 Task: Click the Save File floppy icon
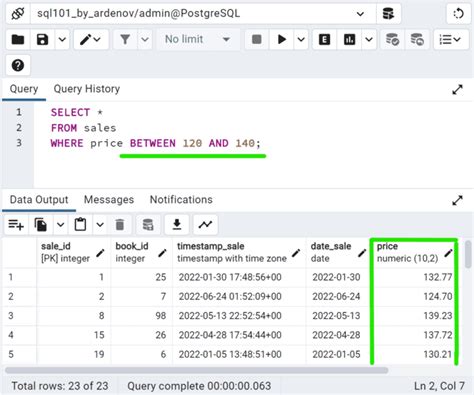(42, 40)
